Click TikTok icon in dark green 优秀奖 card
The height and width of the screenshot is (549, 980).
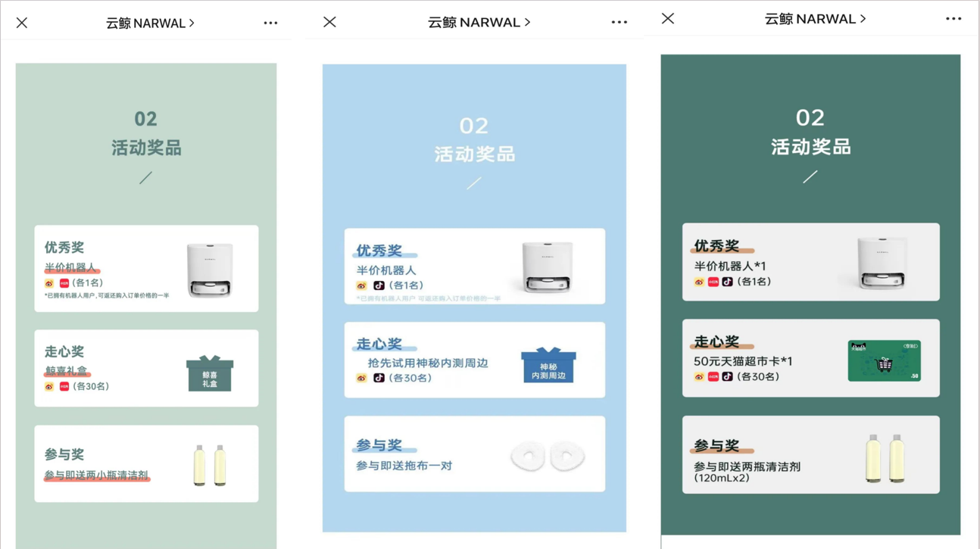coord(727,282)
